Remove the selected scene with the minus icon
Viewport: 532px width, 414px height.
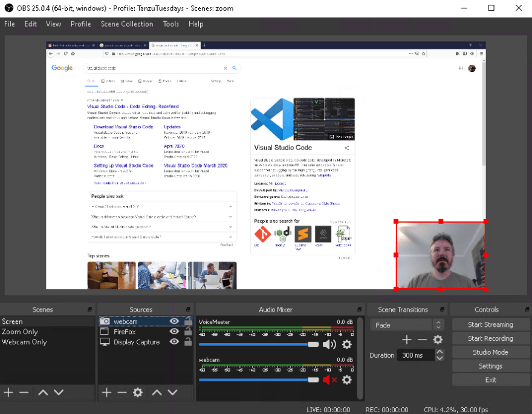[24, 393]
